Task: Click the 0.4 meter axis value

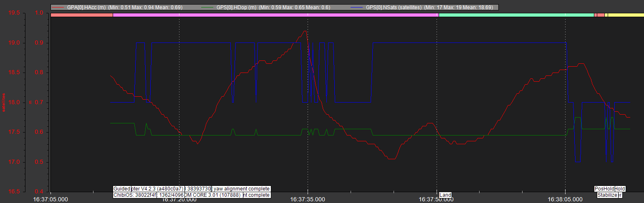Action: tap(39, 192)
